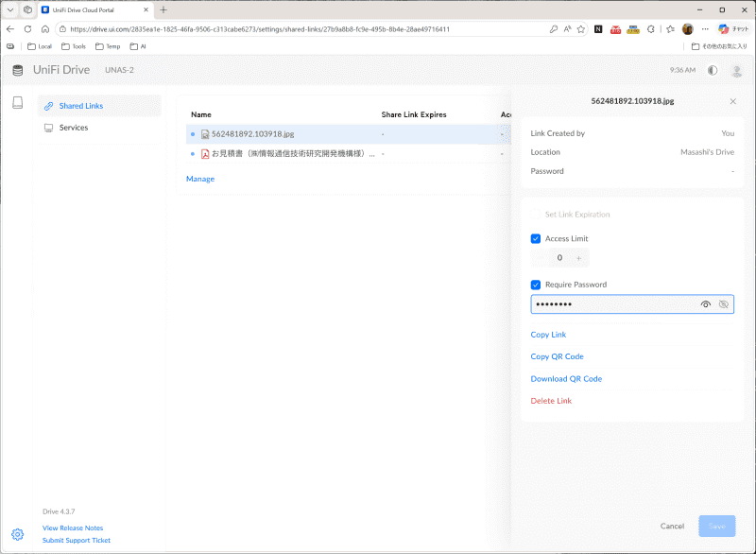Add page to favorites star icon
Screen dimensions: 756x554
coord(581,29)
